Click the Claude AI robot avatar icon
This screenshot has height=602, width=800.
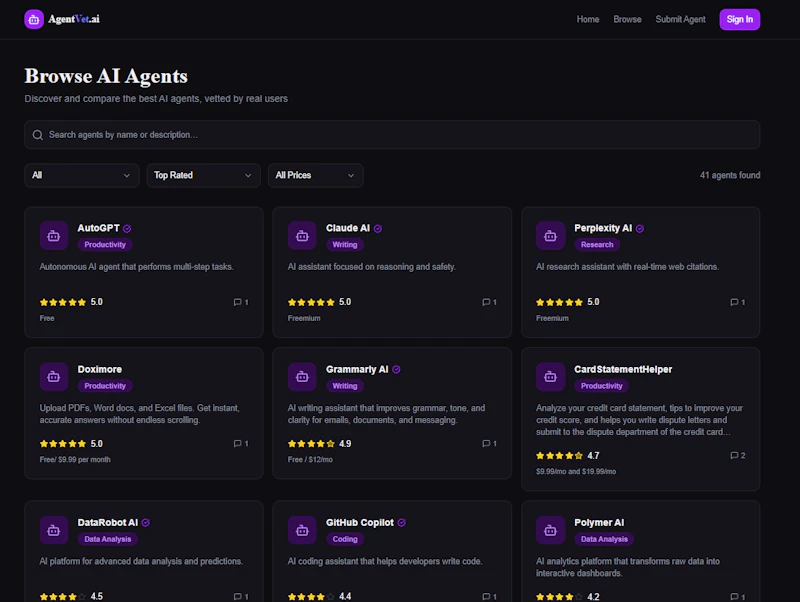click(x=302, y=236)
